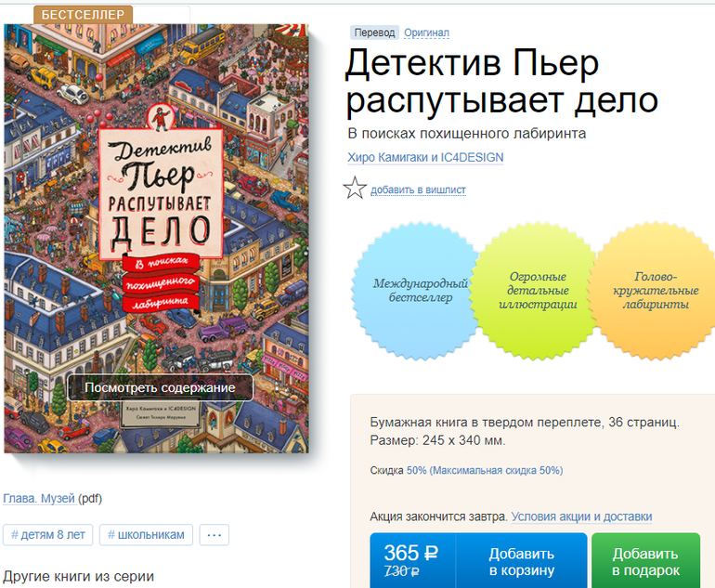Click the Скидка 50% discount text

pos(466,470)
